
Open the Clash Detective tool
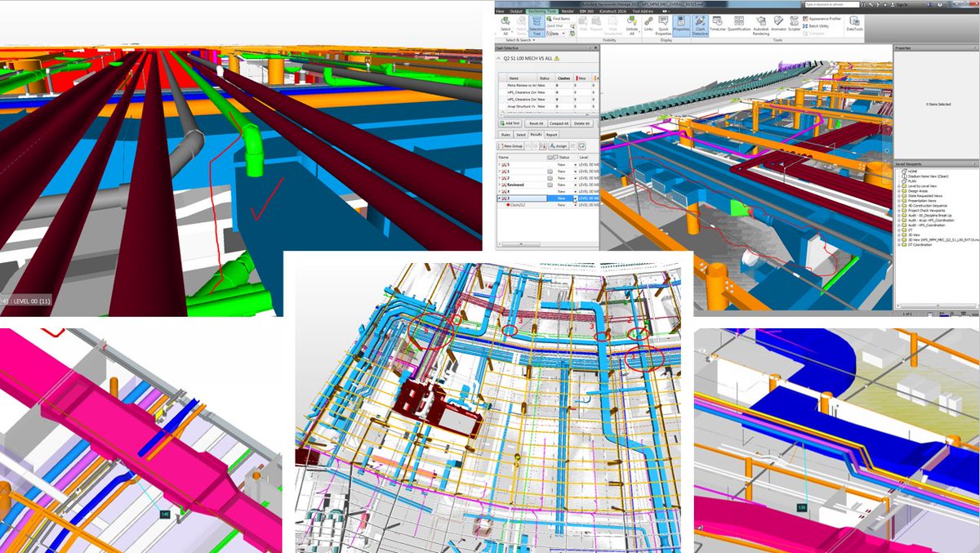[700, 25]
